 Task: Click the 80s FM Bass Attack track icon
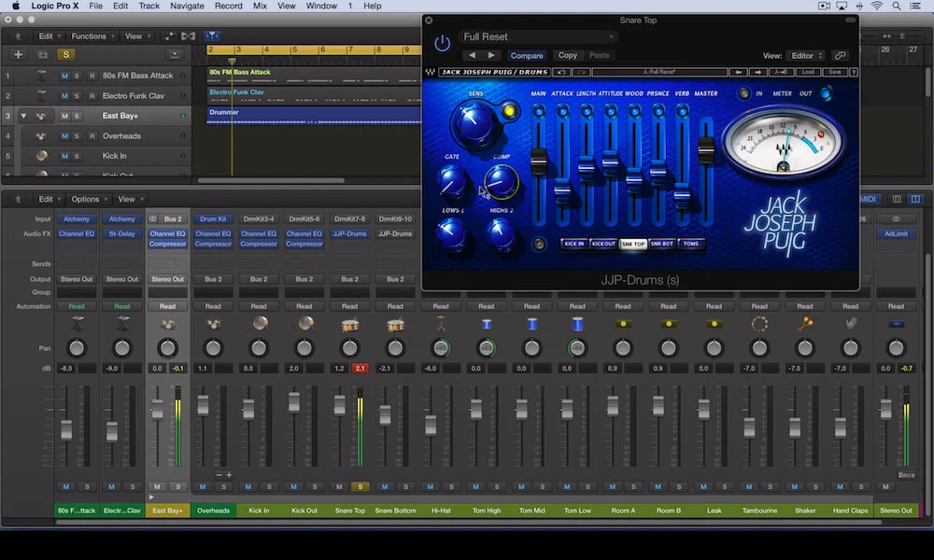(x=41, y=76)
